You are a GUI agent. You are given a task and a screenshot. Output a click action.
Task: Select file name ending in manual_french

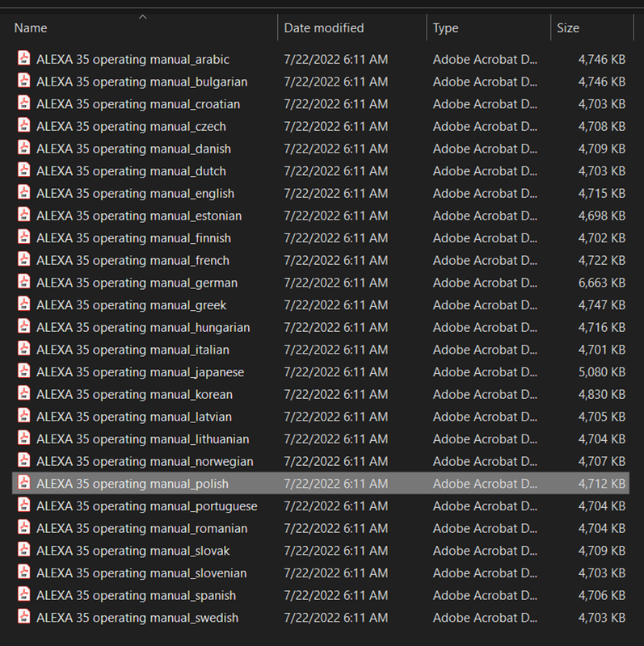(133, 260)
